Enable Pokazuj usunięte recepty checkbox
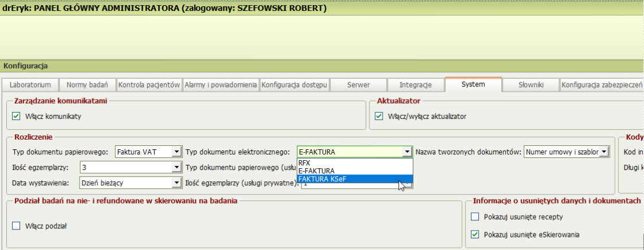The image size is (644, 250). pyautogui.click(x=474, y=217)
